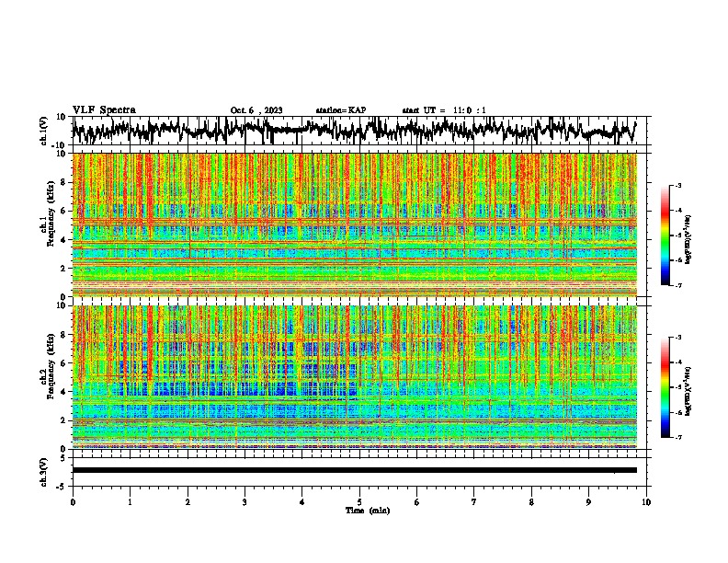Click the "ch.3(V)" axis label
This screenshot has width=728, height=563.
(44, 472)
